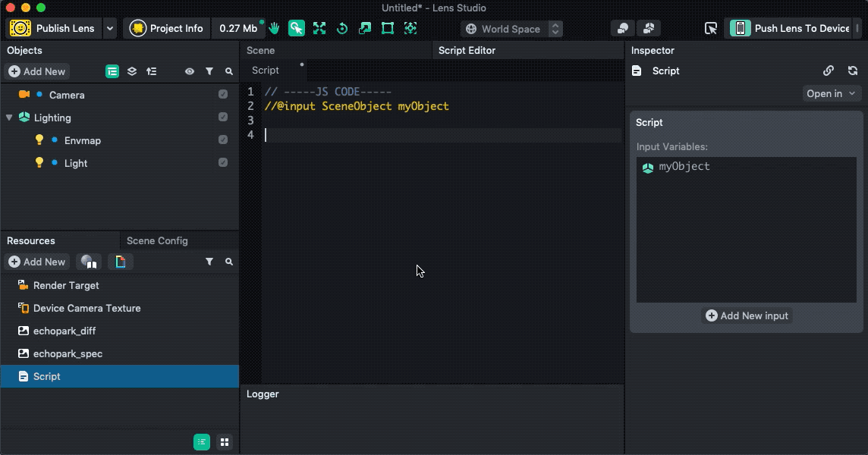868x455 pixels.
Task: Select the Pan hand tool
Action: 274,28
